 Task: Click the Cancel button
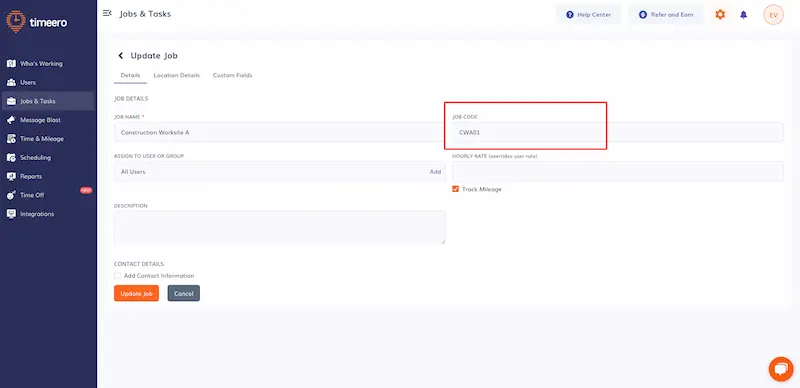click(184, 294)
